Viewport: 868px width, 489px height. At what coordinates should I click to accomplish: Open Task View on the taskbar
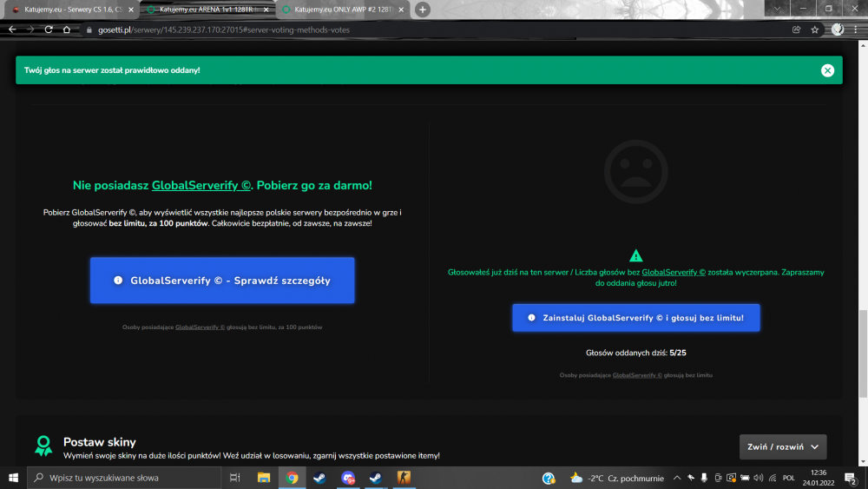(x=234, y=478)
